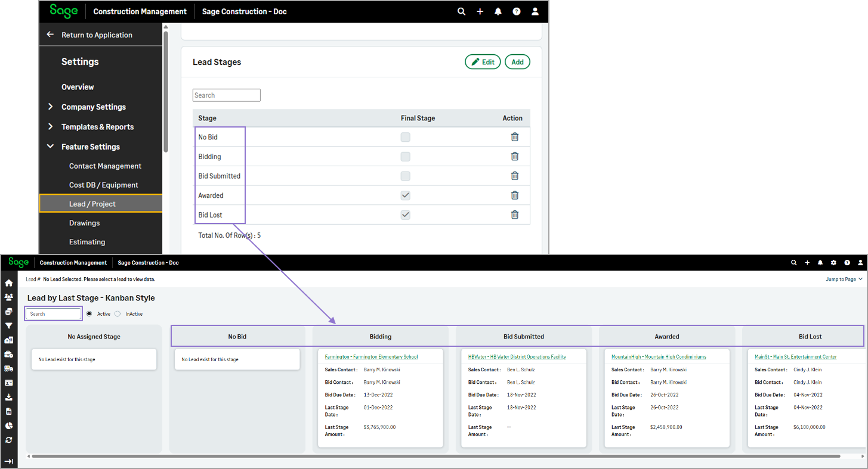Click the Lead Stages Search field
Image resolution: width=868 pixels, height=469 pixels.
click(x=227, y=95)
